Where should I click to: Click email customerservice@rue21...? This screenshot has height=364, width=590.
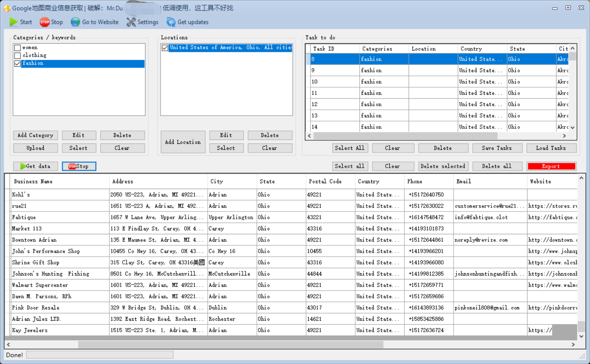tap(489, 206)
